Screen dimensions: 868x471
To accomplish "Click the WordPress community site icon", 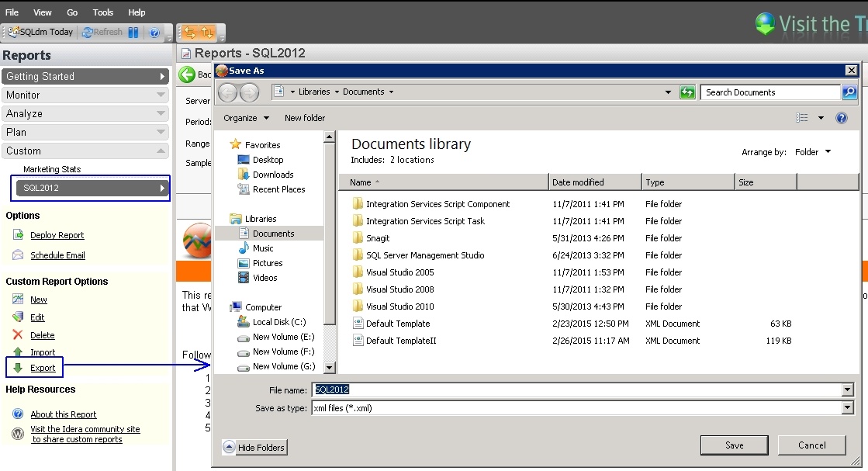I will 19,434.
